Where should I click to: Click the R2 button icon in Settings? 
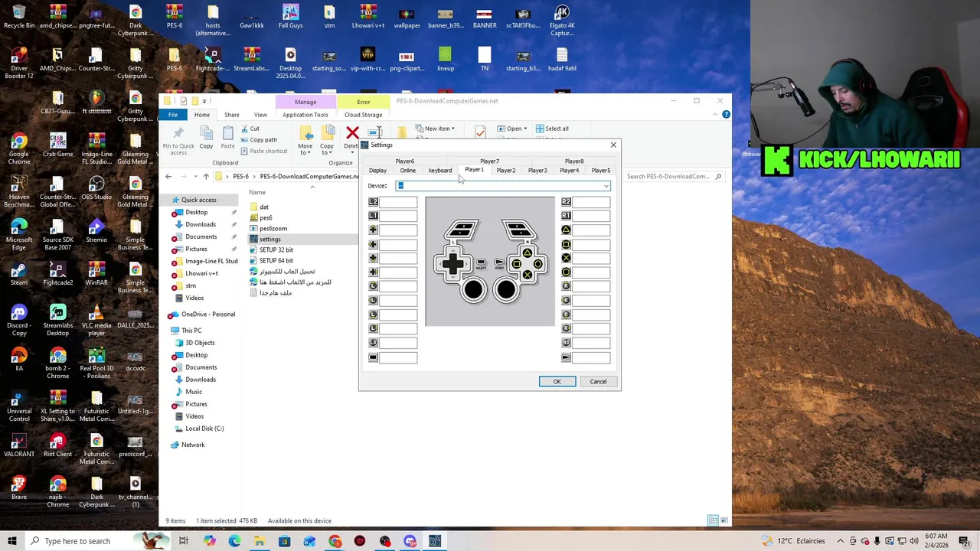tap(566, 202)
